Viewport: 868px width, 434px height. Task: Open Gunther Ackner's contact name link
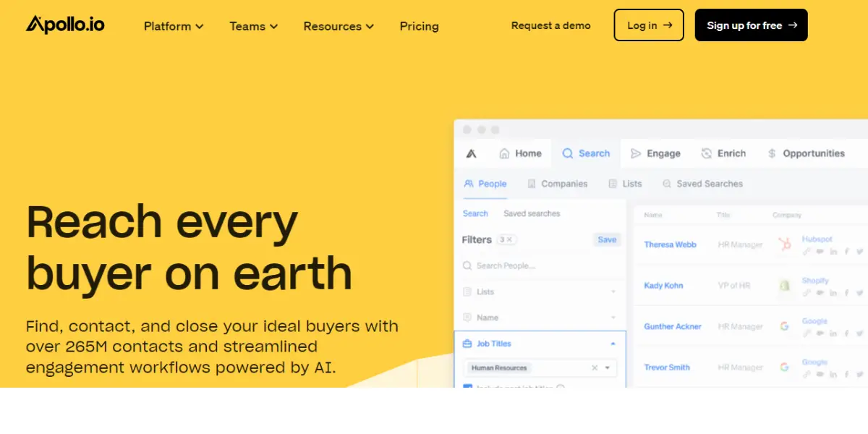tap(673, 326)
